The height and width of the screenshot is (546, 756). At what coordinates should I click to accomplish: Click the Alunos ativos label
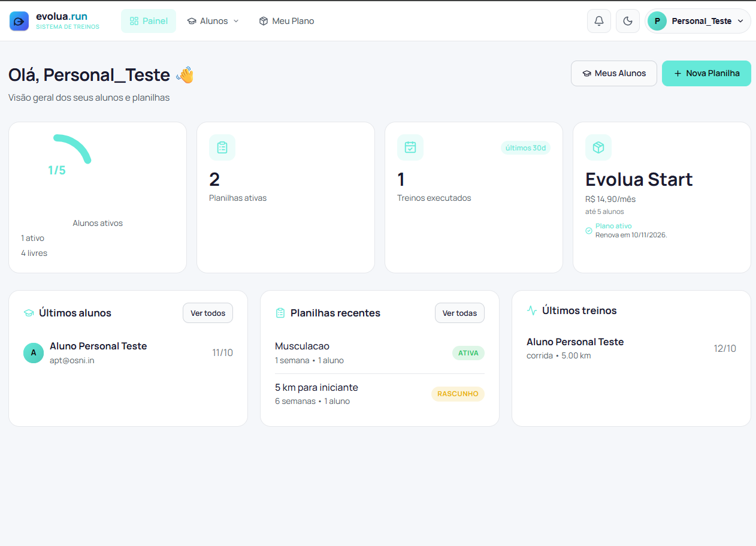tap(98, 223)
